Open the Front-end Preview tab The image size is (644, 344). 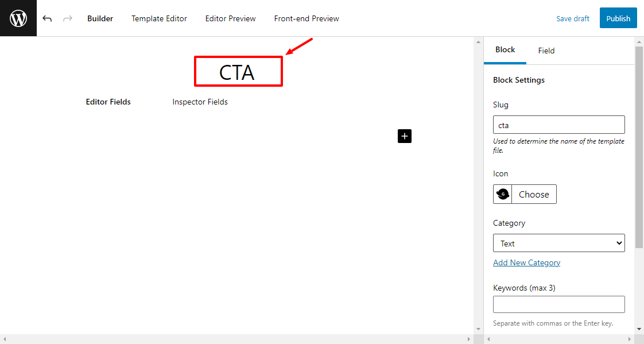coord(307,18)
